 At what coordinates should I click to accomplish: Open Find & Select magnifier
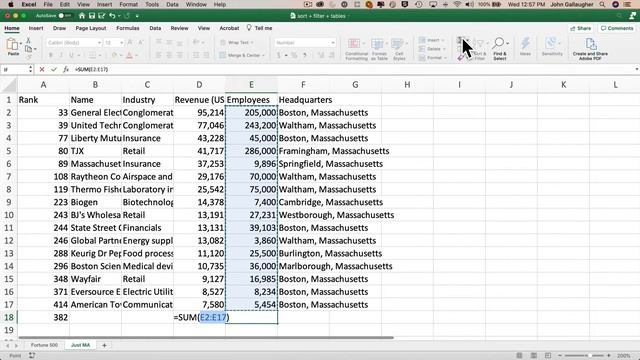click(x=500, y=49)
